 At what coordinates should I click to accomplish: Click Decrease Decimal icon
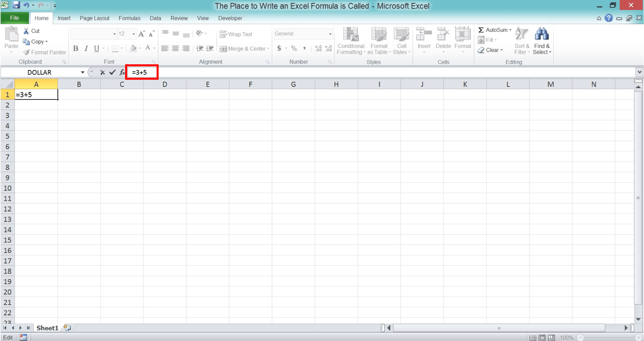(x=328, y=49)
